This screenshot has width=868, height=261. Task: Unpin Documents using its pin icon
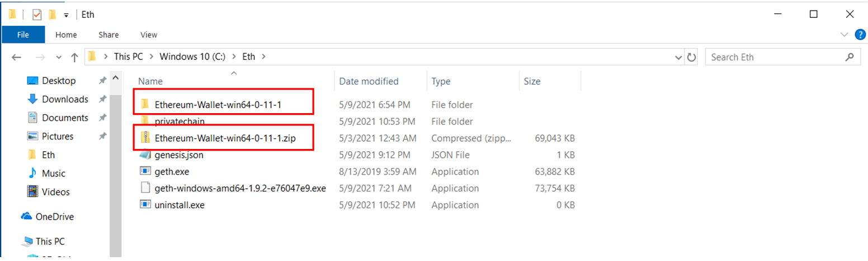102,118
